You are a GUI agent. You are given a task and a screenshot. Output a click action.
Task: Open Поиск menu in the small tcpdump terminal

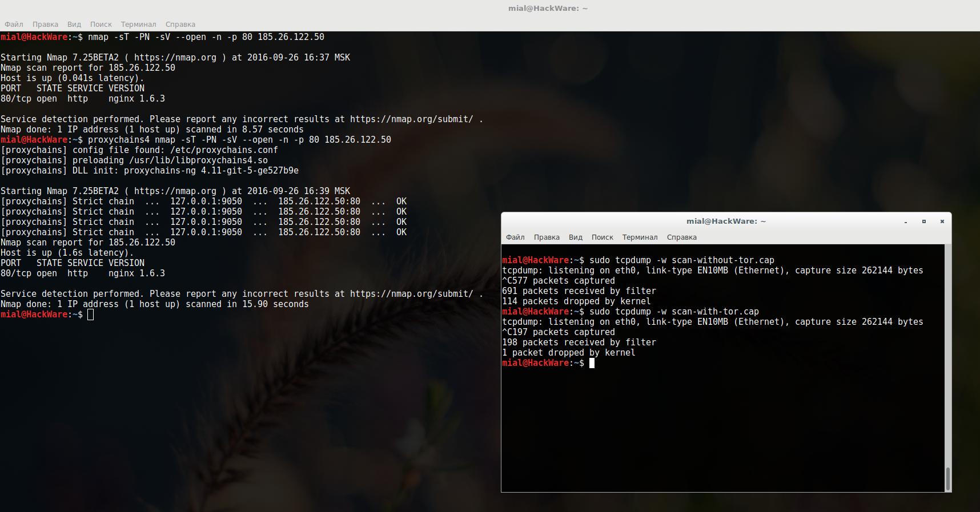602,237
